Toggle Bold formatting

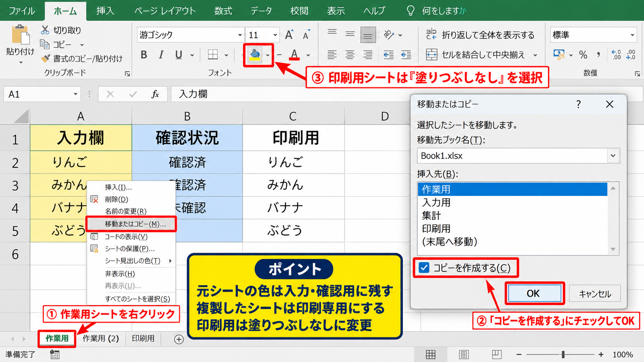(x=144, y=55)
